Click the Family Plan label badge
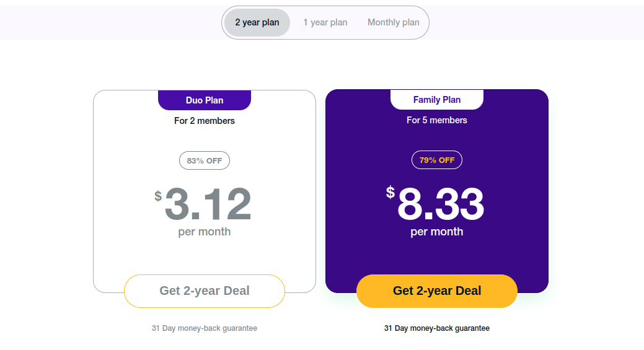 [x=437, y=100]
